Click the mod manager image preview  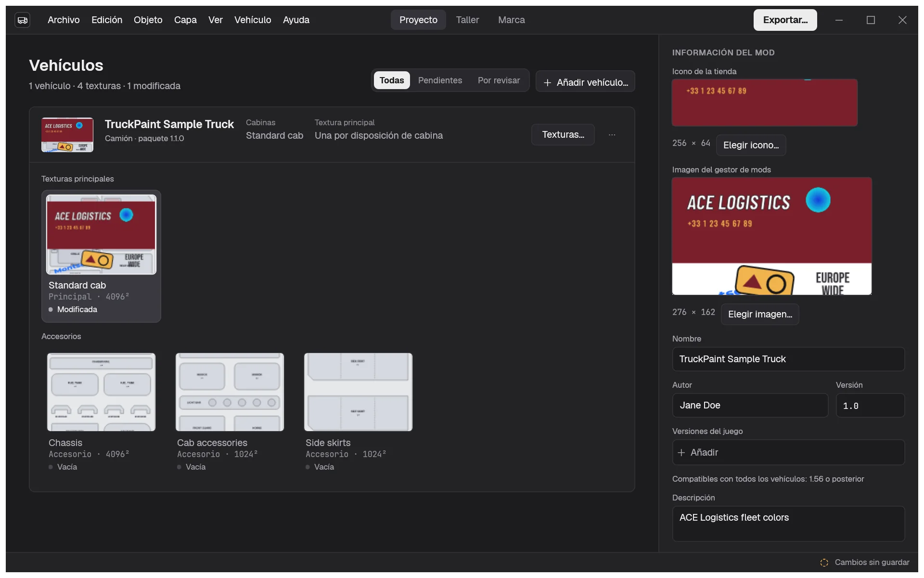pos(772,236)
